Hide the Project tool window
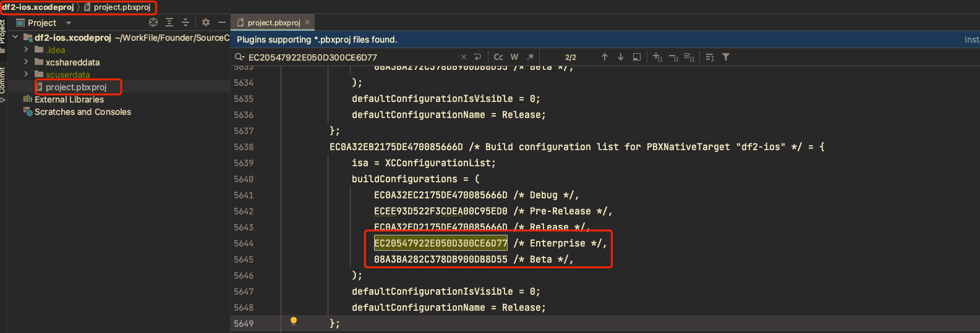This screenshot has height=333, width=980. pyautogui.click(x=222, y=22)
